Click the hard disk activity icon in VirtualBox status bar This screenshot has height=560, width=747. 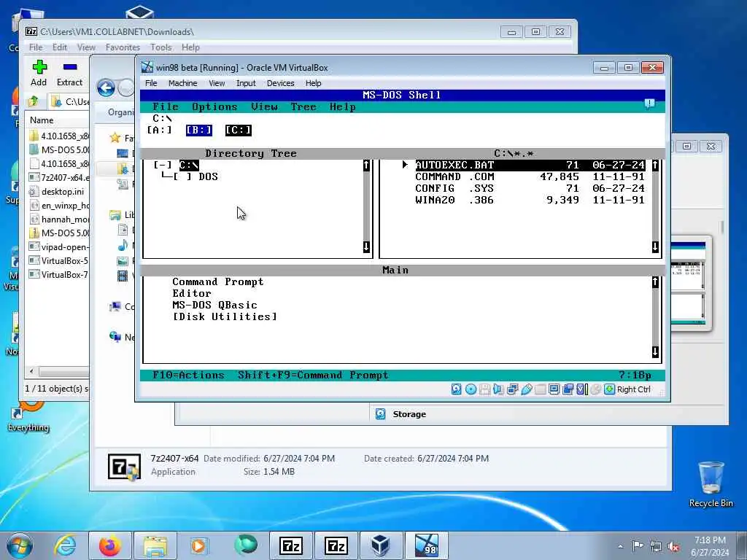[457, 389]
